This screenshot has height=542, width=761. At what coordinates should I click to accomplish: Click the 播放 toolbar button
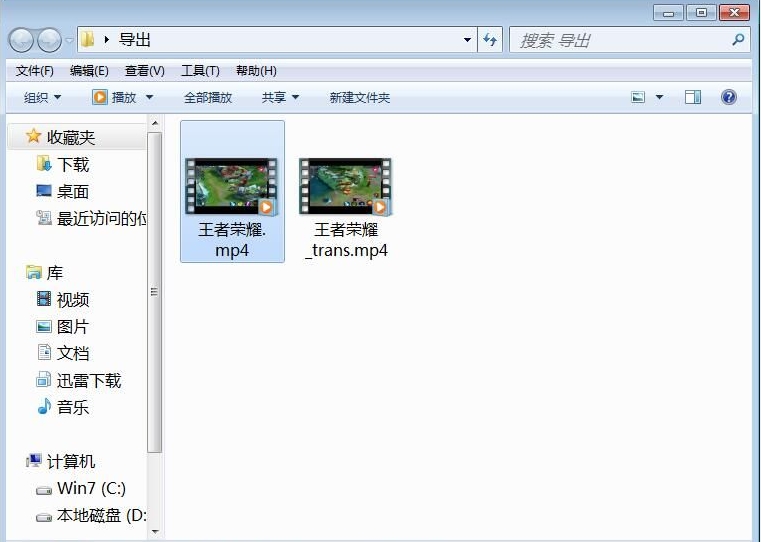115,98
